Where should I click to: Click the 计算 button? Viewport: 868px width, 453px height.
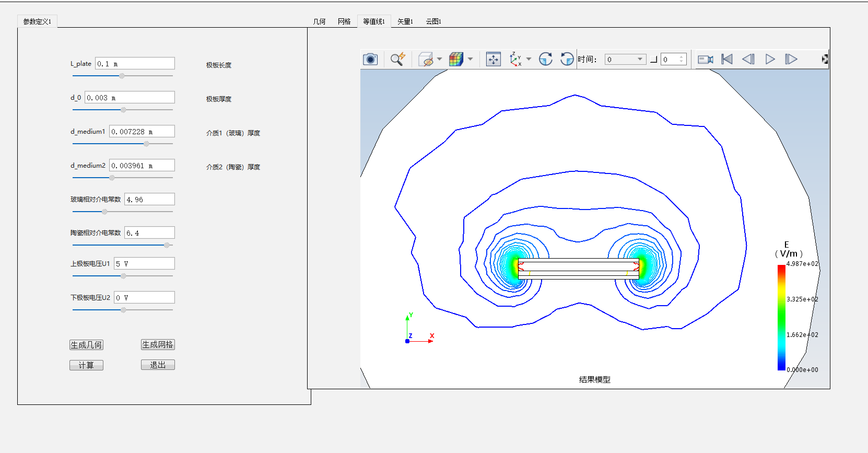point(86,365)
